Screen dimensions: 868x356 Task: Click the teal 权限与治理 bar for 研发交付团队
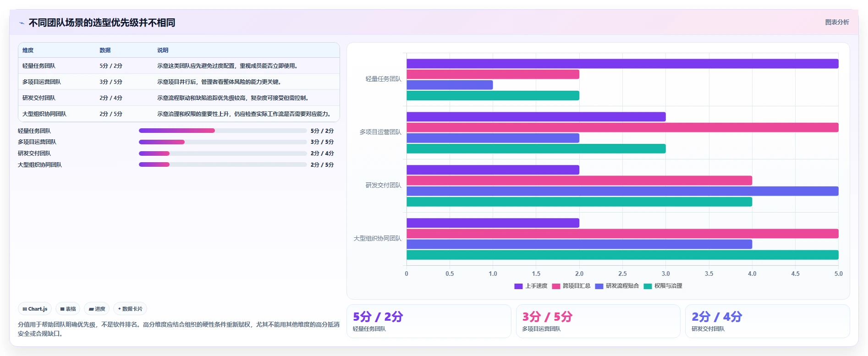click(x=579, y=202)
